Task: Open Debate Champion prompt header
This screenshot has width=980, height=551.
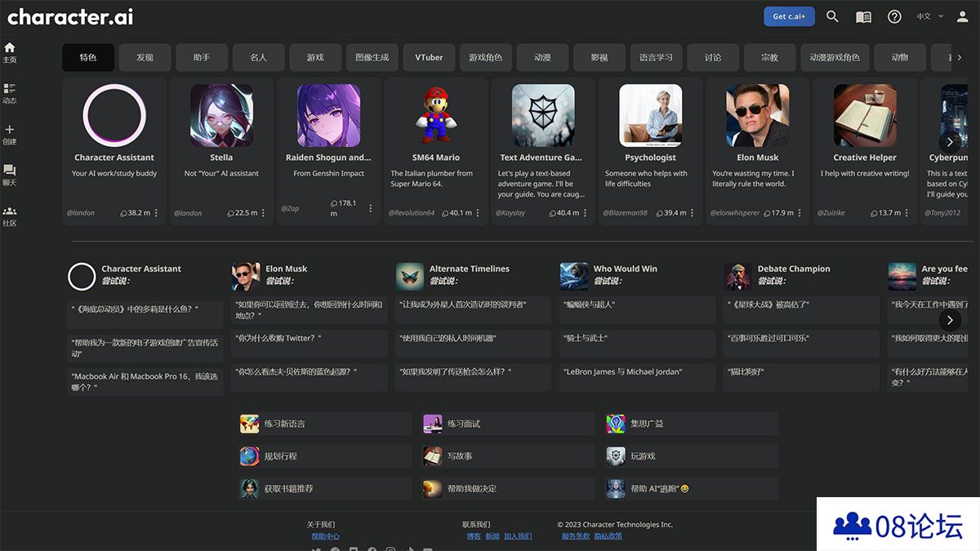Action: (777, 274)
